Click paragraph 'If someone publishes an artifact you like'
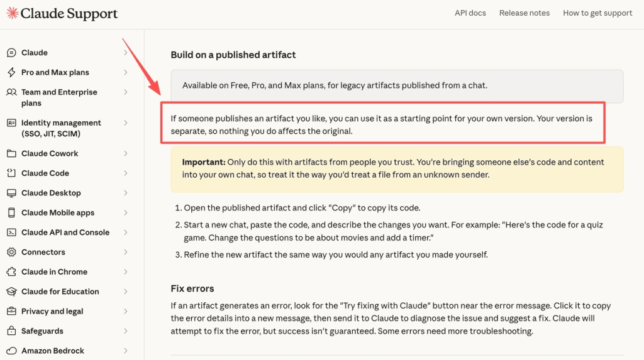This screenshot has width=644, height=360. coord(382,125)
